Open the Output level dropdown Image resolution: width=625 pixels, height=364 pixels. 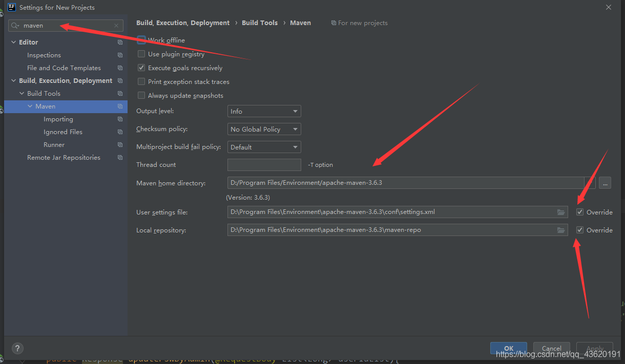tap(264, 111)
